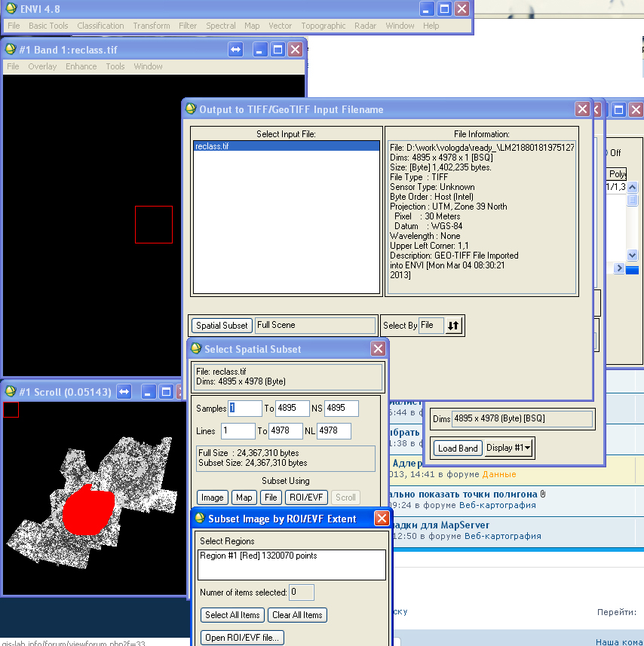The width and height of the screenshot is (644, 646).
Task: Click the ENVI logo icon in the ENVI 4.8 title bar
Action: coord(11,8)
